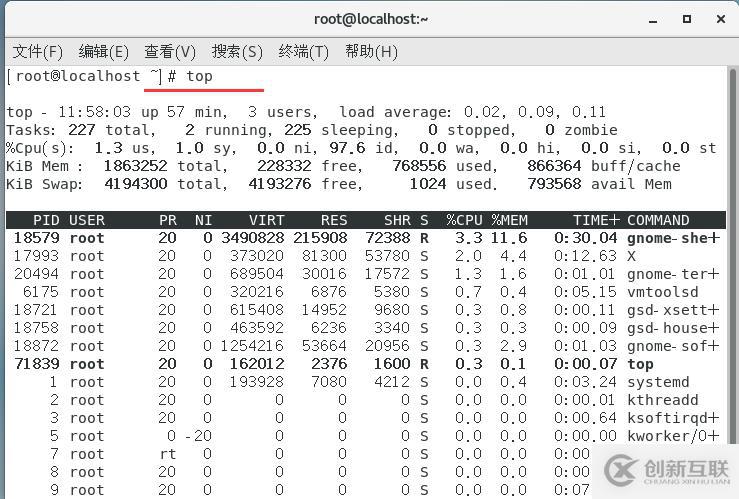
Task: Open the 编辑(E) menu
Action: (x=104, y=51)
